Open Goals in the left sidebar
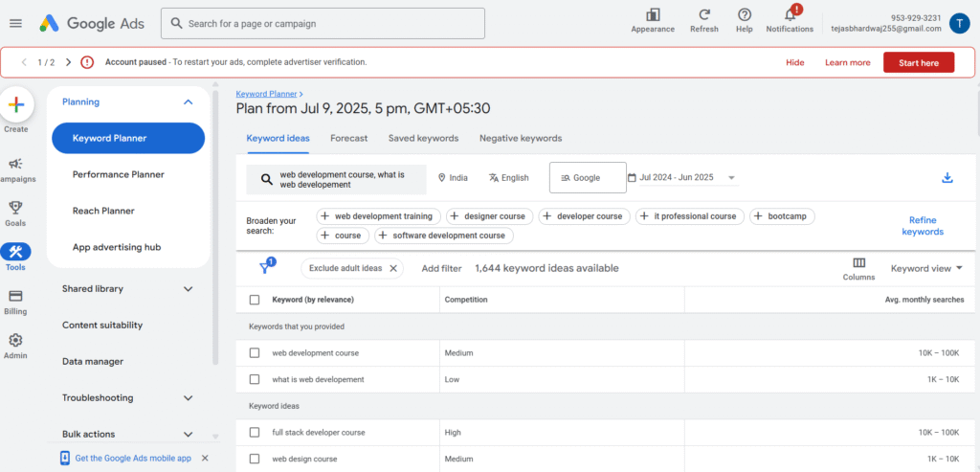The height and width of the screenshot is (472, 980). (x=15, y=214)
